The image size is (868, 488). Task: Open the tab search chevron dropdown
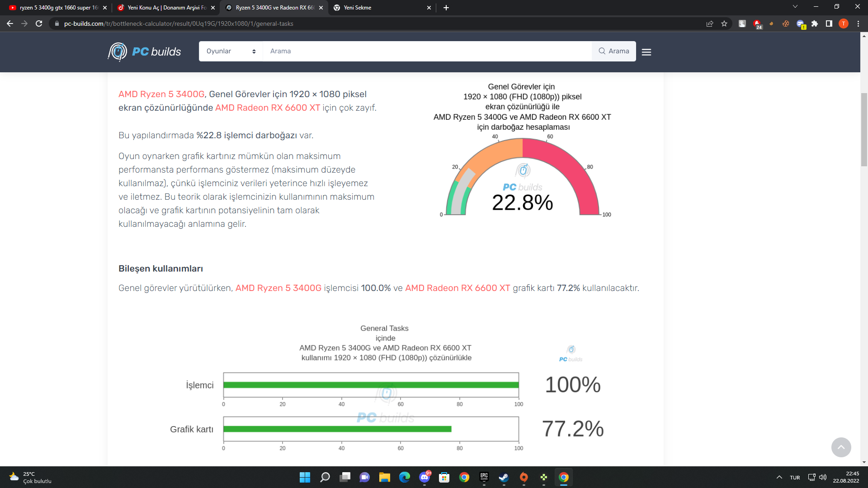[x=795, y=7]
